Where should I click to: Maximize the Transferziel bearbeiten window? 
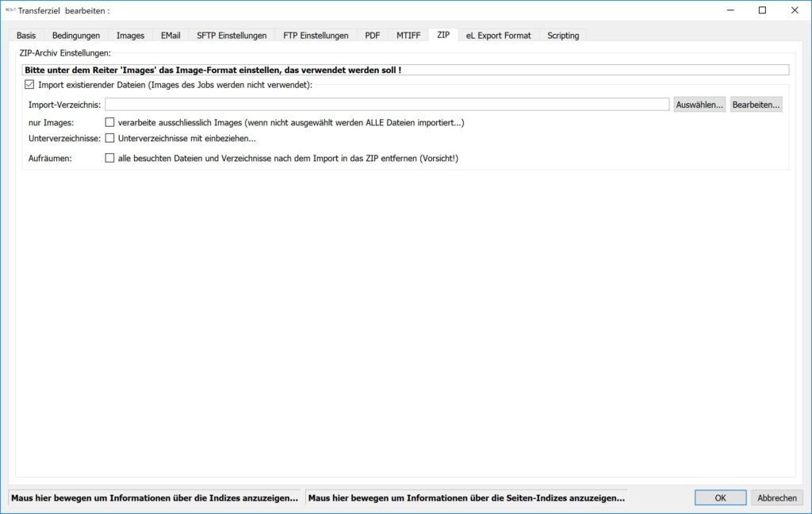point(762,10)
